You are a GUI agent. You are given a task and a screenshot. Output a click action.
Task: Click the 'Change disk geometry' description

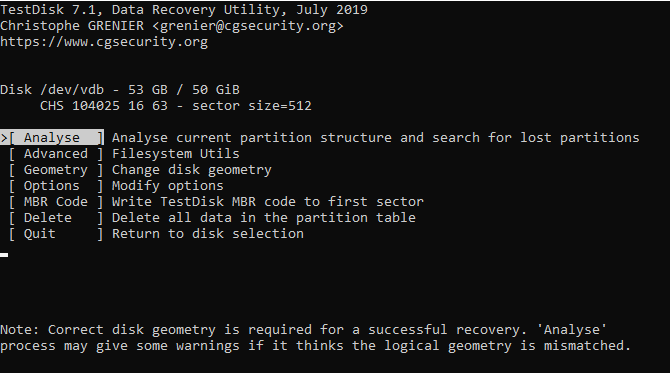tap(191, 170)
